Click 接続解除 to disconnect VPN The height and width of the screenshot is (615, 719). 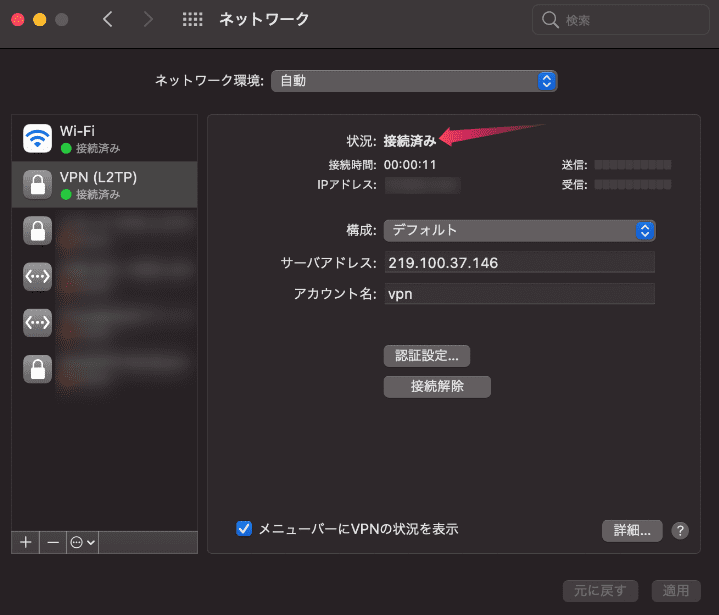coord(437,387)
